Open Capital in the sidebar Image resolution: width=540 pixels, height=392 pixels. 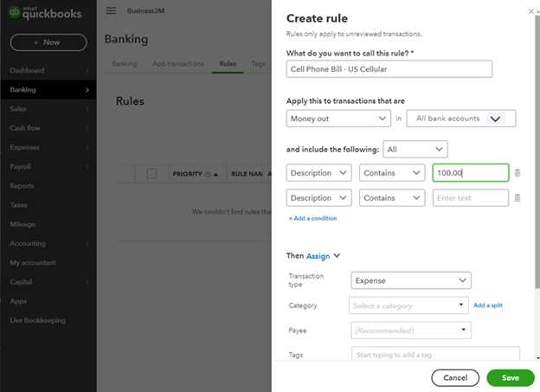tap(48, 282)
